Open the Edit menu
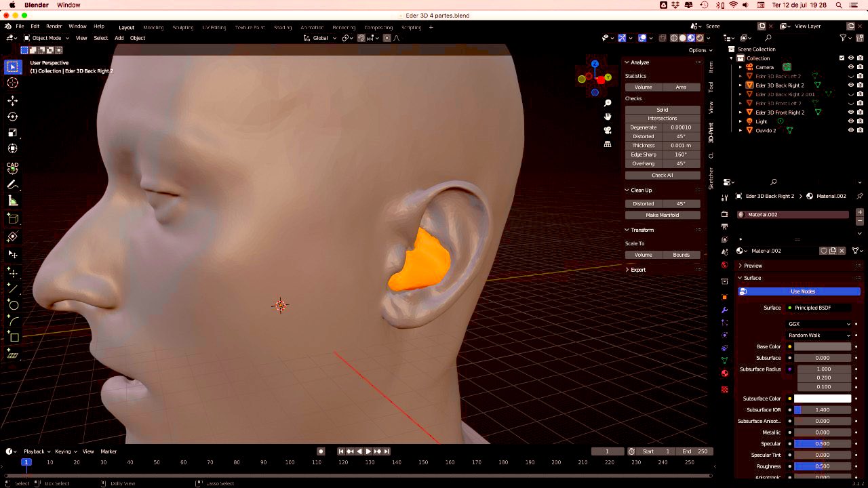Viewport: 868px width, 488px height. 35,26
